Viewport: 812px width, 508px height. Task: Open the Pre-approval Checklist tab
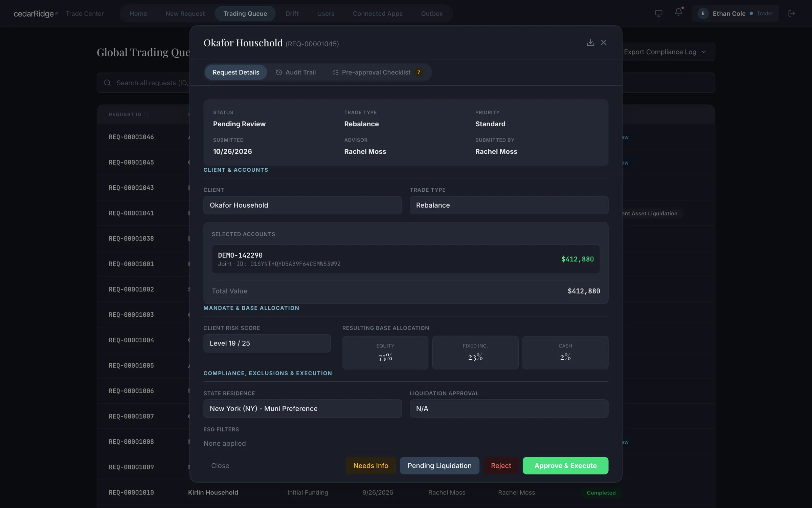click(377, 72)
